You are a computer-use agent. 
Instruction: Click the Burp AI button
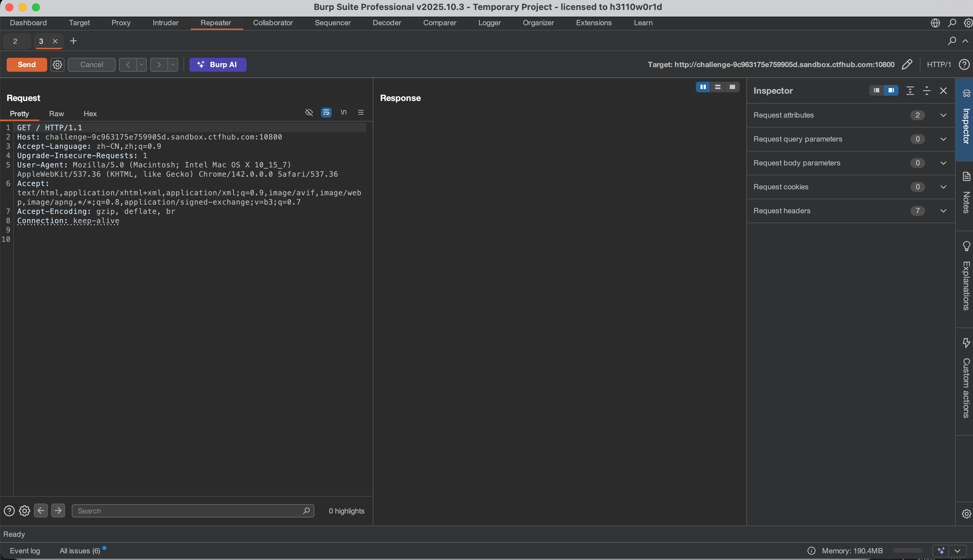(217, 65)
